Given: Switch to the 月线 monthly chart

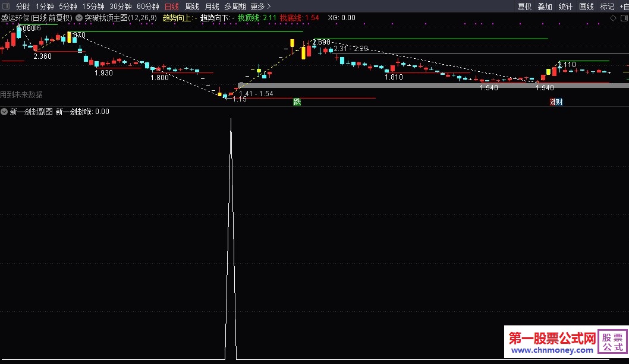Looking at the screenshot, I should click(x=212, y=7).
